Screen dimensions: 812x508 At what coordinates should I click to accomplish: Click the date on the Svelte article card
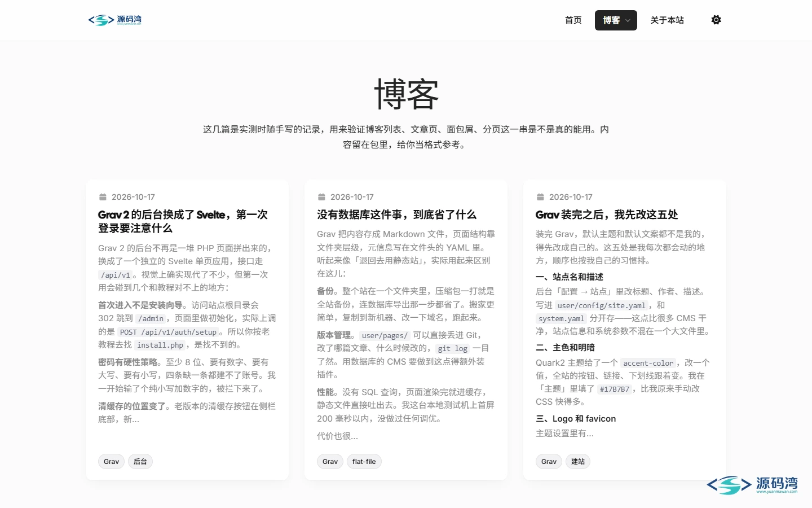133,197
